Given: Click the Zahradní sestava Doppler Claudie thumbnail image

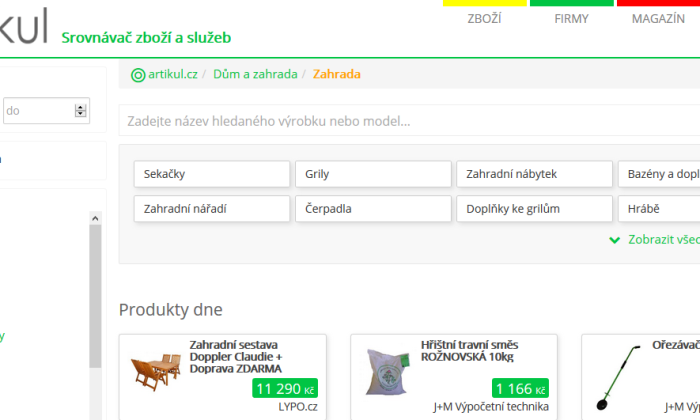Looking at the screenshot, I should [156, 372].
